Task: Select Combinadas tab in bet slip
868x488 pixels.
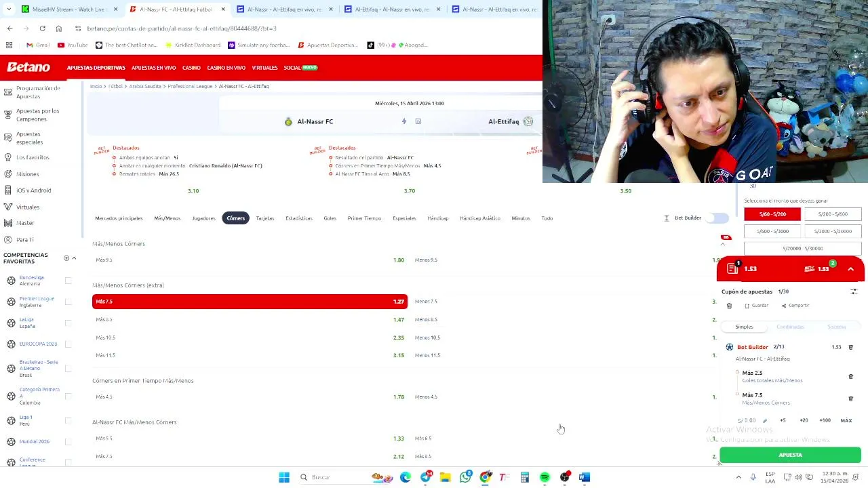Action: [790, 327]
